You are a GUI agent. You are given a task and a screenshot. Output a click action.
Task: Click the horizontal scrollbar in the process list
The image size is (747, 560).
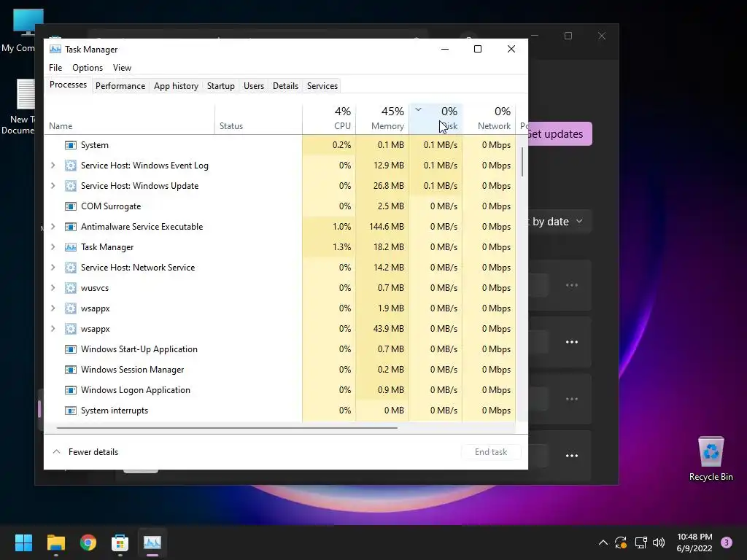pyautogui.click(x=227, y=428)
